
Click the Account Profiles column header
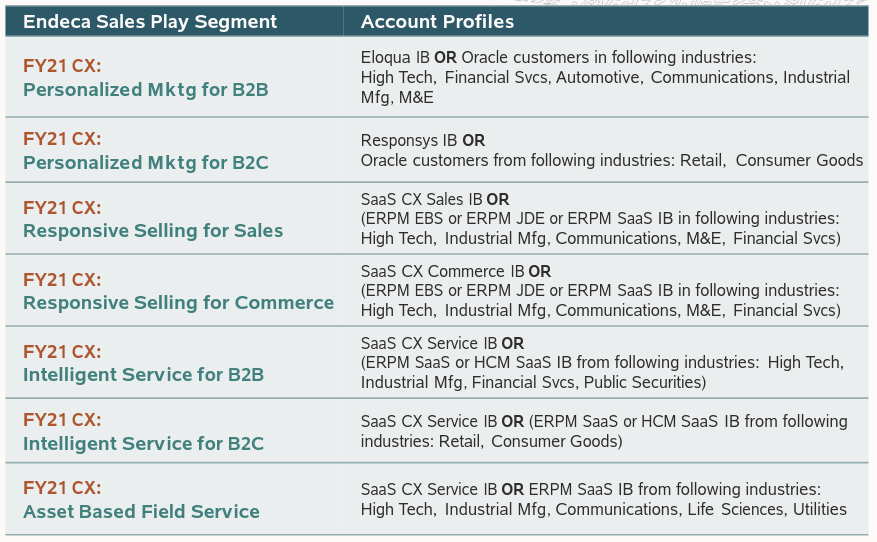[437, 21]
